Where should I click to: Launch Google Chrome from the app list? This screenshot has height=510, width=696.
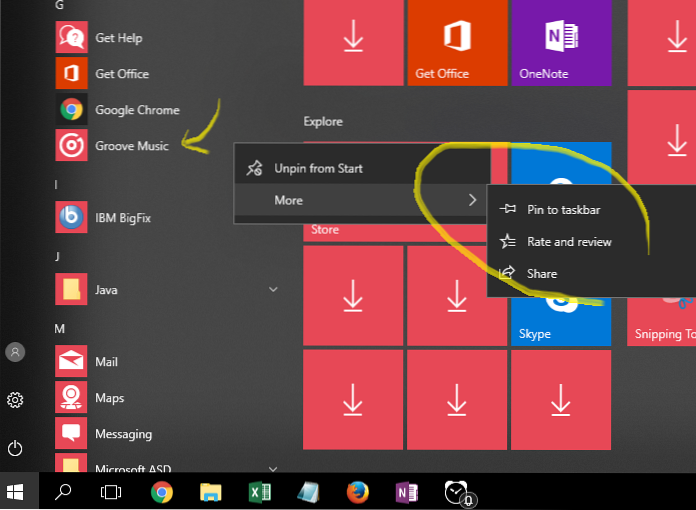136,110
